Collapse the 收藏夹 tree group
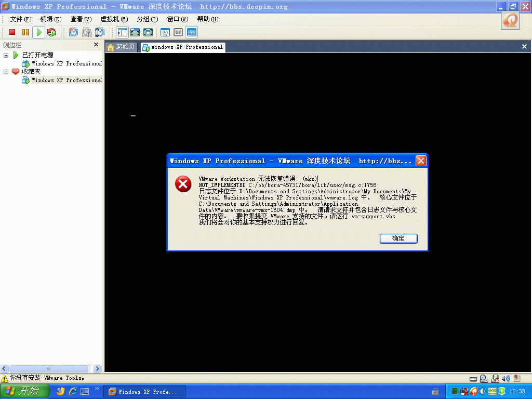The image size is (532, 399). 6,72
